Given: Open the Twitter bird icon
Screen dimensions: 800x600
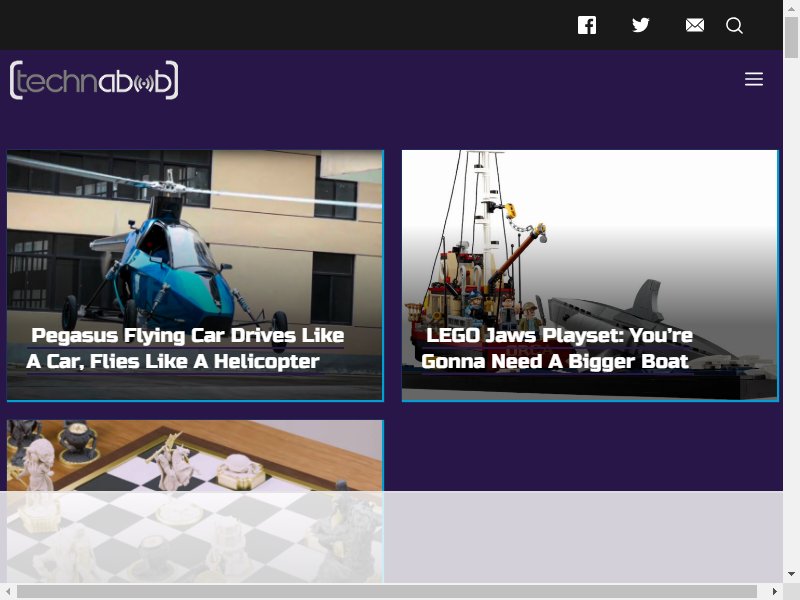Looking at the screenshot, I should 640,24.
